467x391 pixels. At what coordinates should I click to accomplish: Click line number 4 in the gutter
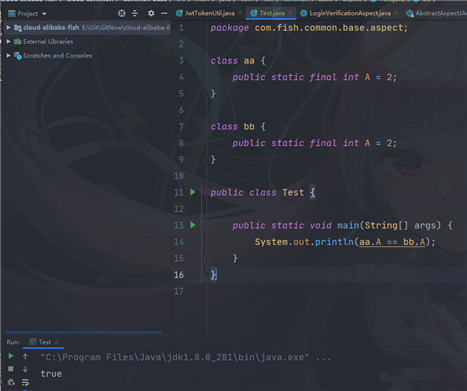click(181, 77)
